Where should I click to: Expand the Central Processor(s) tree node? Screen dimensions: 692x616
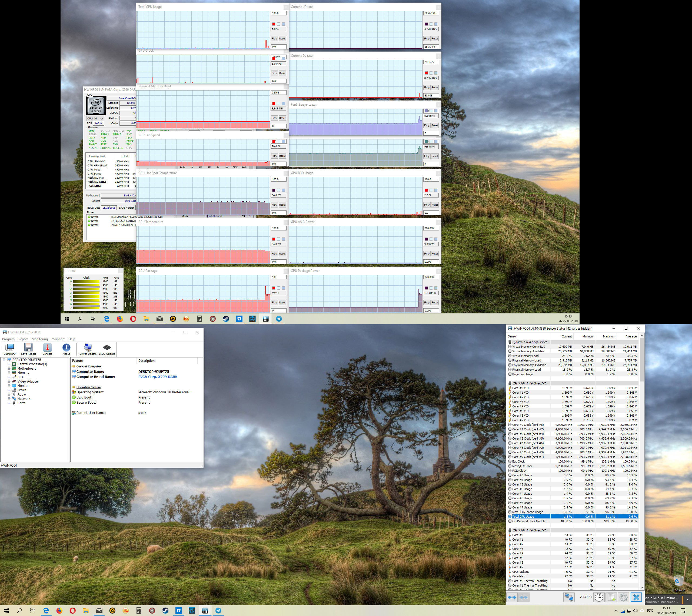(x=9, y=364)
